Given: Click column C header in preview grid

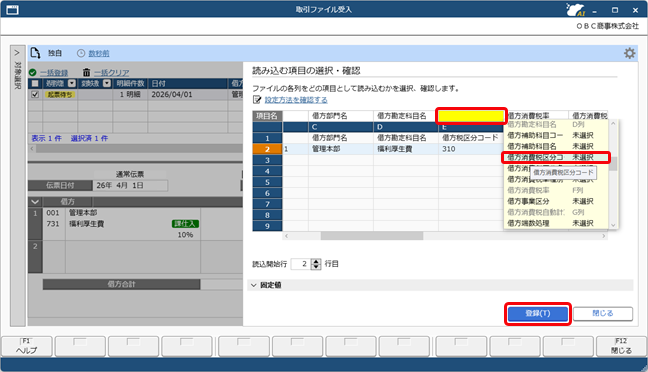Looking at the screenshot, I should 341,127.
